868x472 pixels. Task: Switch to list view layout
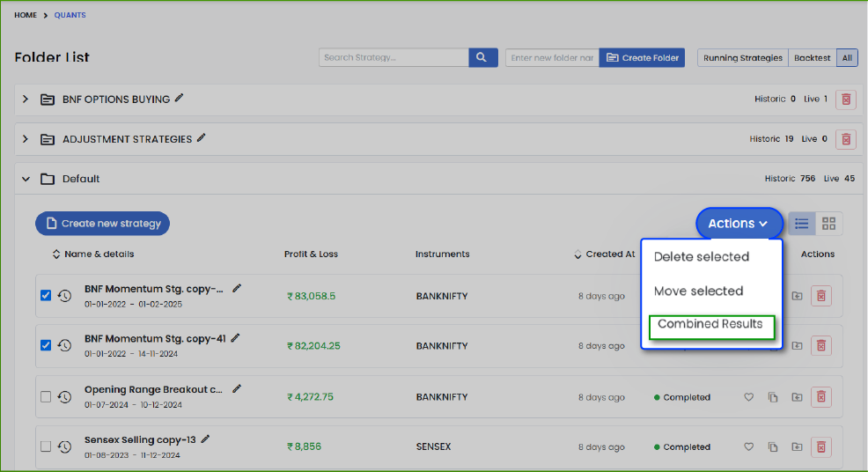802,224
